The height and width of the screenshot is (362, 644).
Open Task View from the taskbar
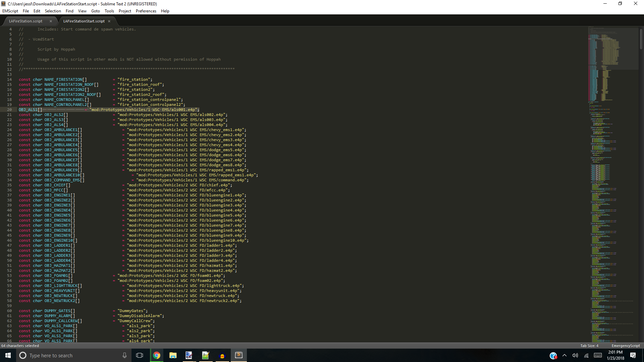(x=140, y=355)
